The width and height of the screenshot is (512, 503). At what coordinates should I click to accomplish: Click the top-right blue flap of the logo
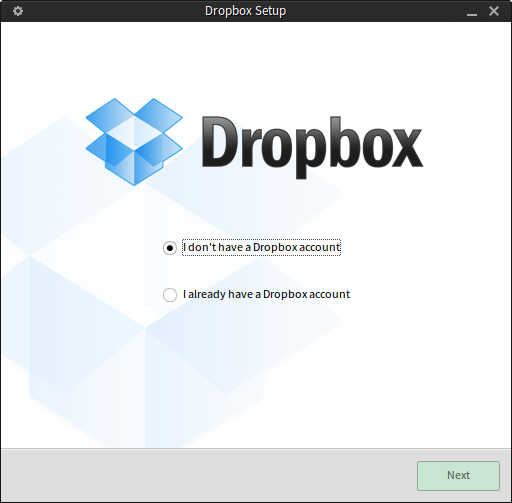[158, 116]
